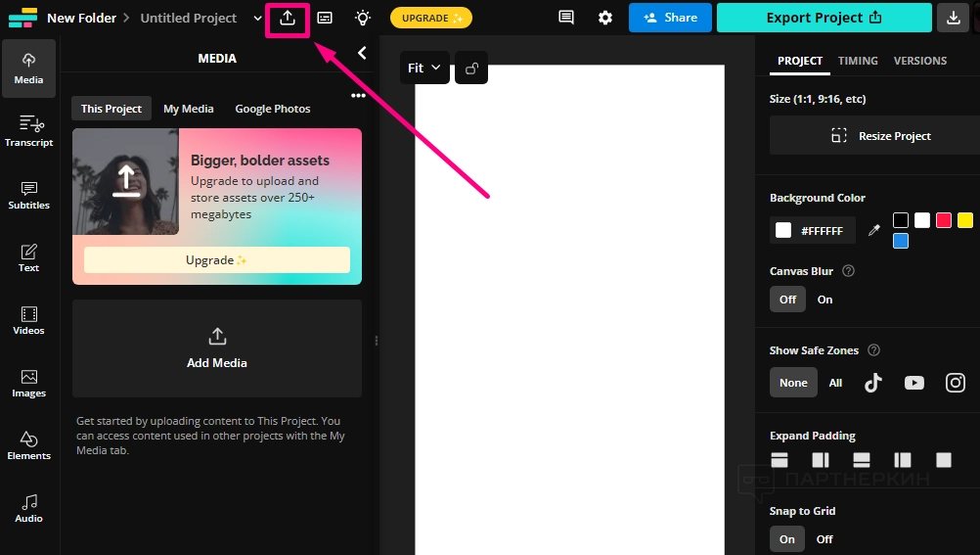Open the Videos sidebar tool
This screenshot has height=555, width=980.
(x=28, y=320)
